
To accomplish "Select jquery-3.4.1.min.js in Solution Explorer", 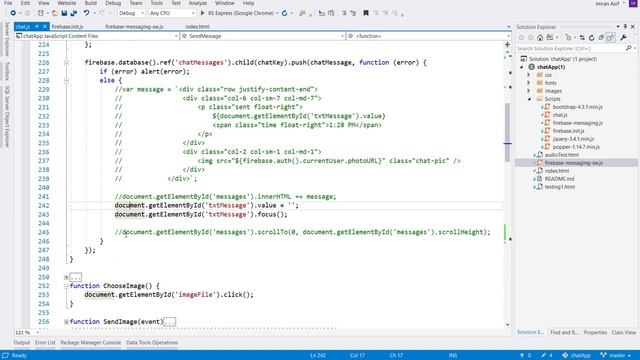I will click(573, 139).
